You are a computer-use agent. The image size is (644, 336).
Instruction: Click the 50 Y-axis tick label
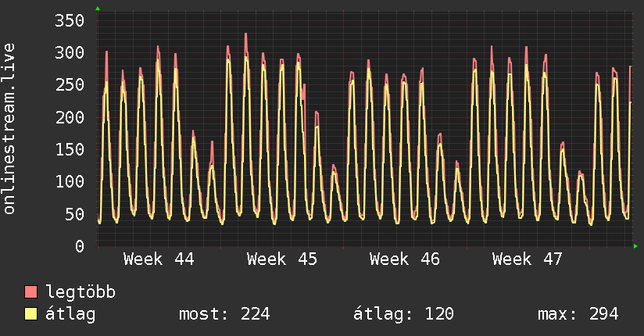click(x=73, y=214)
